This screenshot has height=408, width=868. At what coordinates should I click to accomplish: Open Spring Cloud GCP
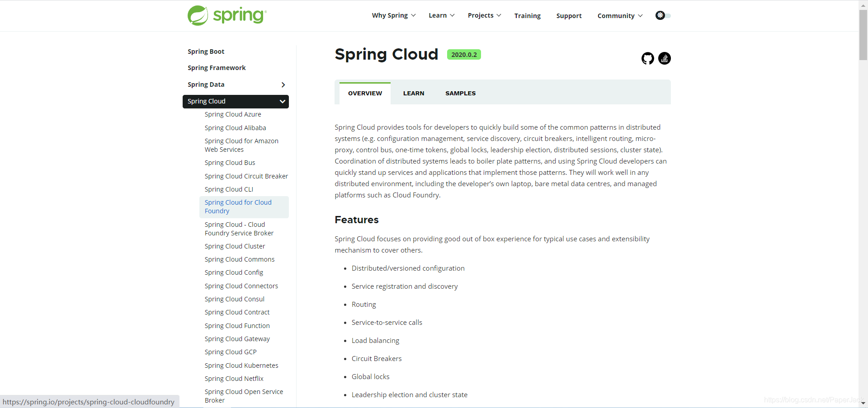pyautogui.click(x=231, y=352)
